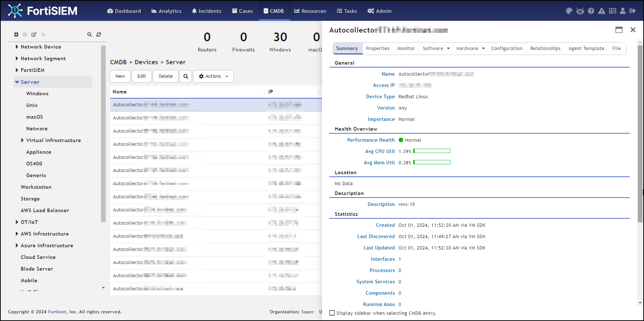
Task: Click the help question mark icon
Action: point(591,11)
